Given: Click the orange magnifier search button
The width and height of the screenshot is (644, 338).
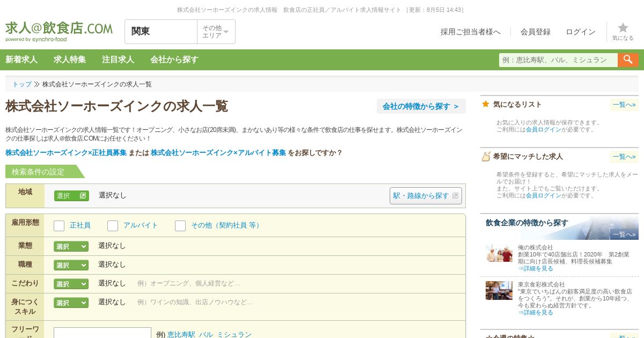Looking at the screenshot, I should (628, 60).
